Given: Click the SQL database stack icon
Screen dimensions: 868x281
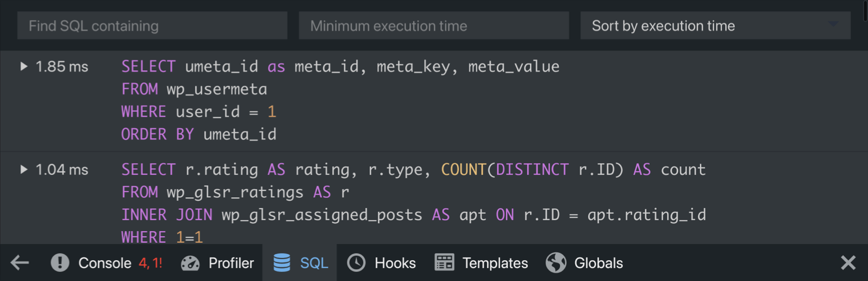Looking at the screenshot, I should pos(282,262).
